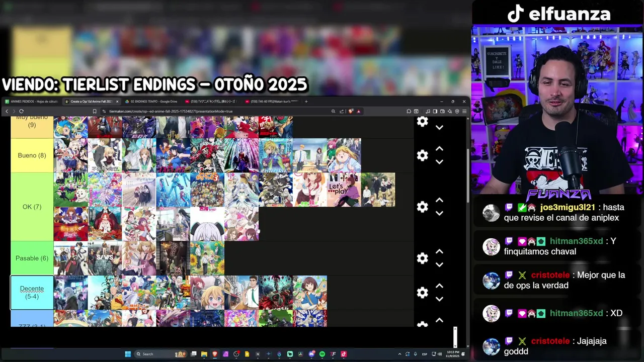
Task: Switch to 4K-60 FPS Watari-kun YouTube tab
Action: click(272, 102)
